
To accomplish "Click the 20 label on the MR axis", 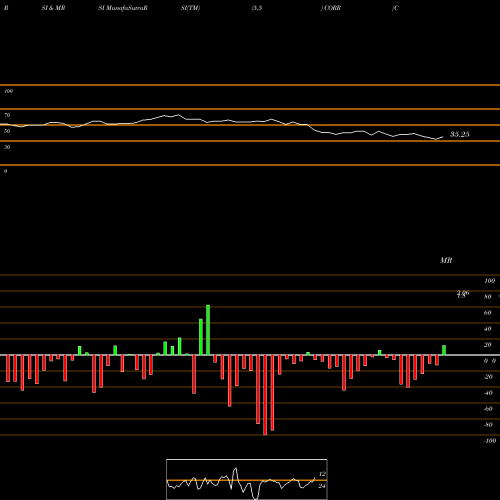I will [x=488, y=345].
